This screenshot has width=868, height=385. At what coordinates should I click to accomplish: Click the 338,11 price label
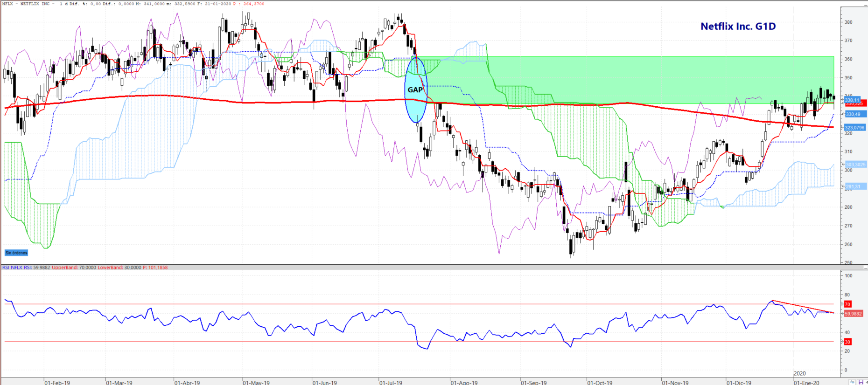[x=852, y=100]
